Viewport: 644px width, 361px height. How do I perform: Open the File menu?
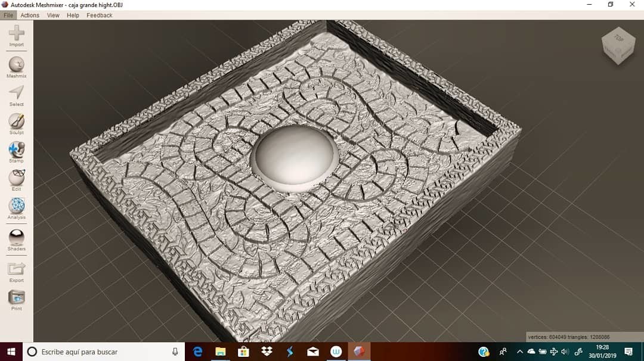[8, 15]
